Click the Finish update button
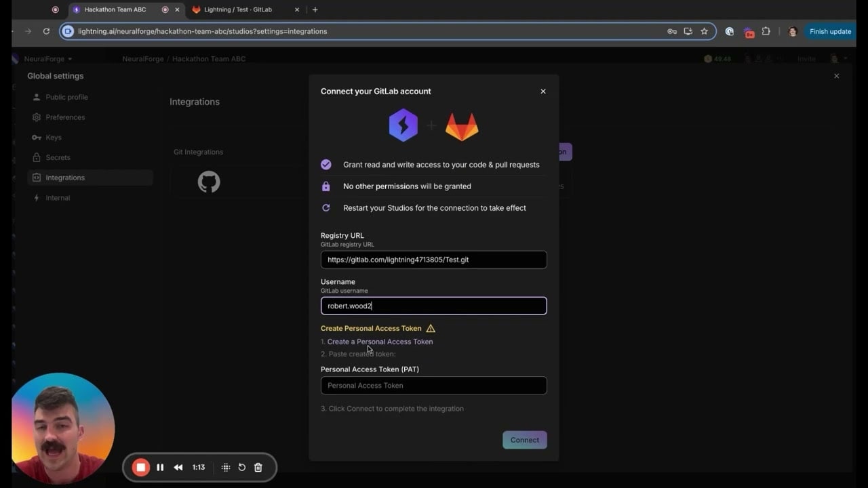868x488 pixels. click(x=830, y=31)
